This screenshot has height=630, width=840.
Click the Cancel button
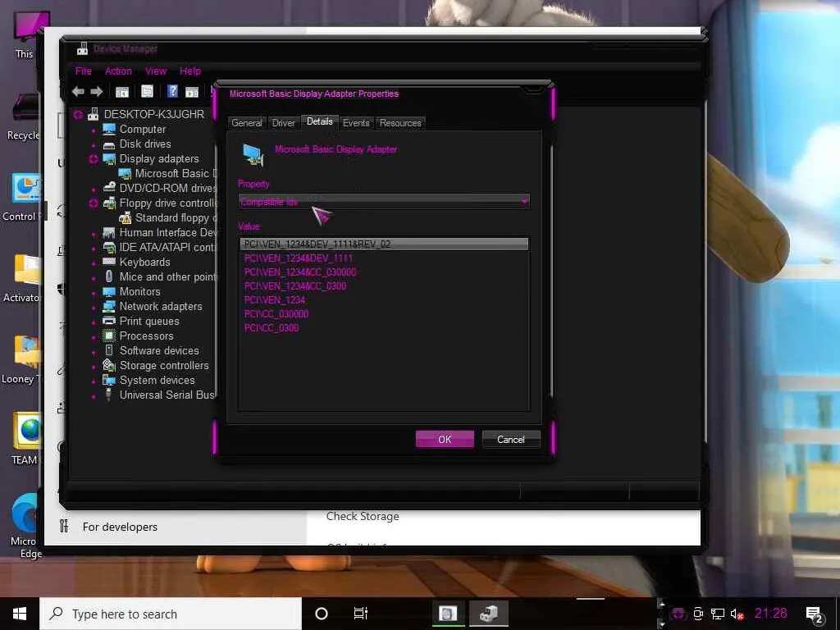(x=511, y=440)
